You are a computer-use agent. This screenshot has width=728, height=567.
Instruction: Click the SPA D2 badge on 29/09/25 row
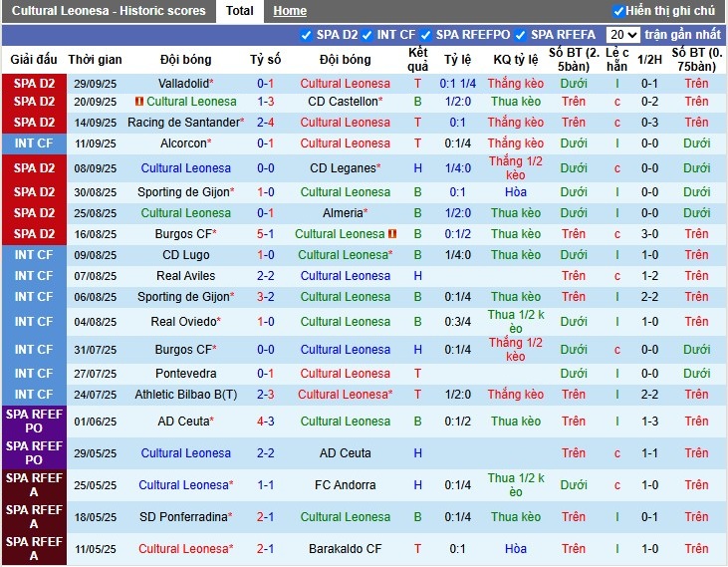(34, 84)
